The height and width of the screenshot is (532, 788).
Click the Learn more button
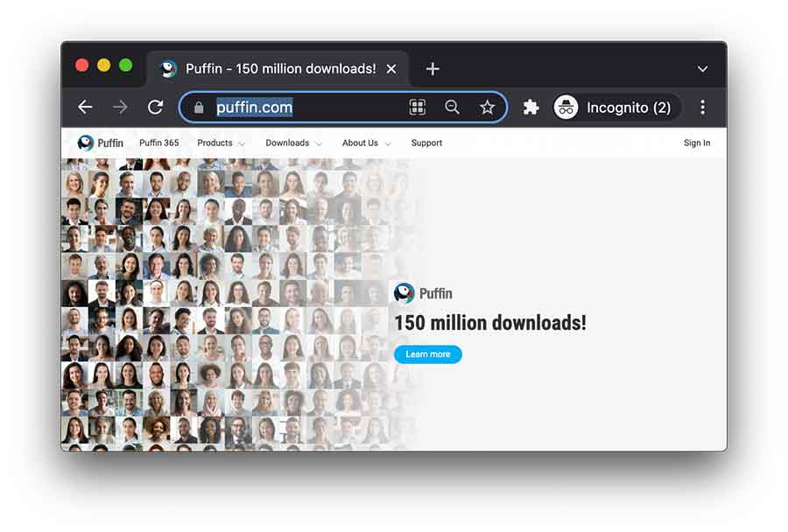427,354
